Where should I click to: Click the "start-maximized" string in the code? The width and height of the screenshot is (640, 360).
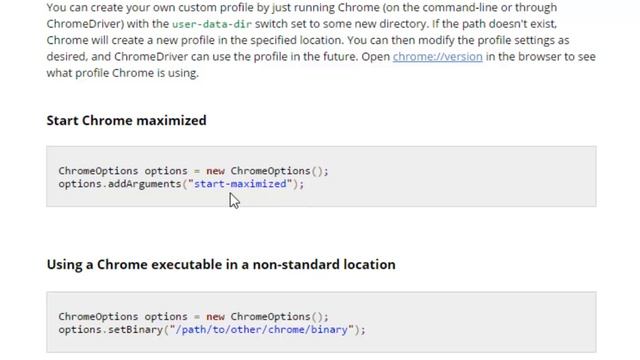click(240, 184)
